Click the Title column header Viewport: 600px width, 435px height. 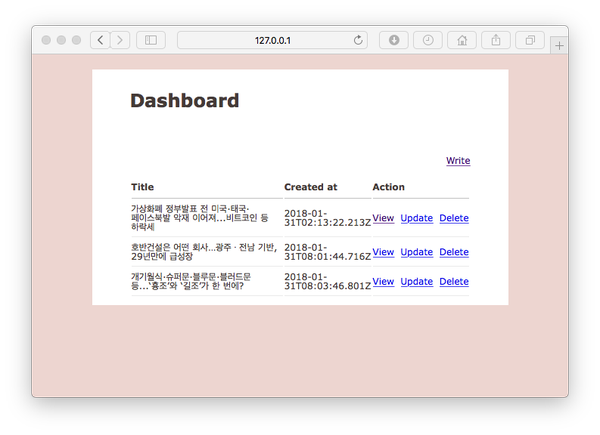click(x=142, y=187)
